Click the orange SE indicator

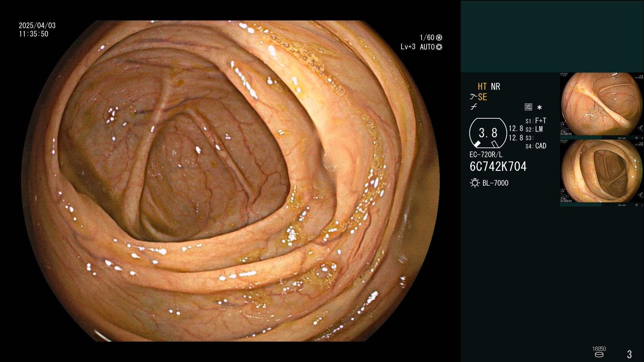coord(482,97)
